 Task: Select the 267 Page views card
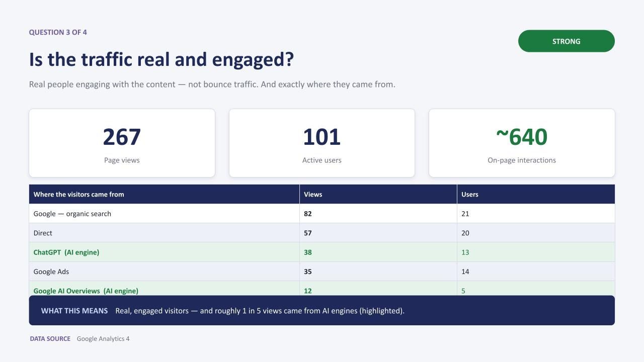[122, 143]
